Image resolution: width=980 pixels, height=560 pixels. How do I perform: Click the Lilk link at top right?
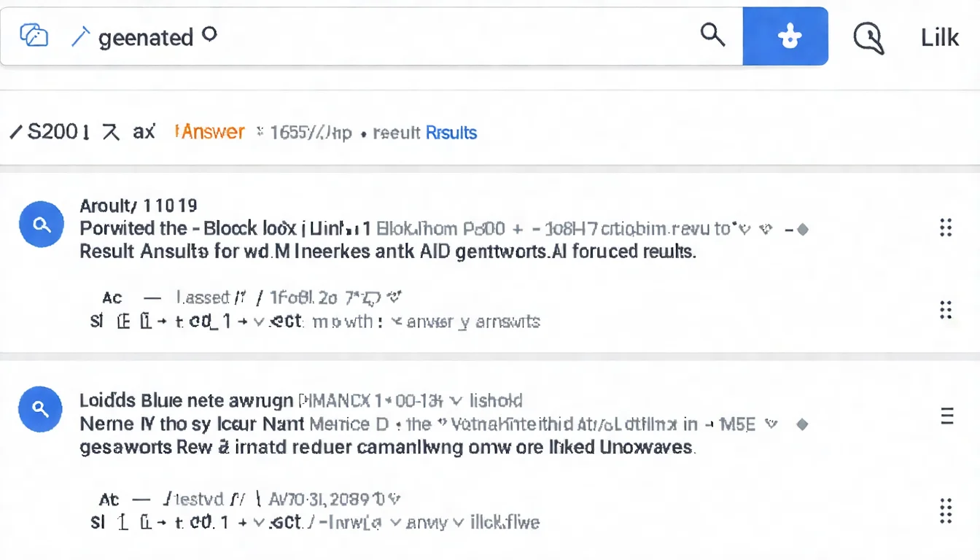pyautogui.click(x=939, y=37)
